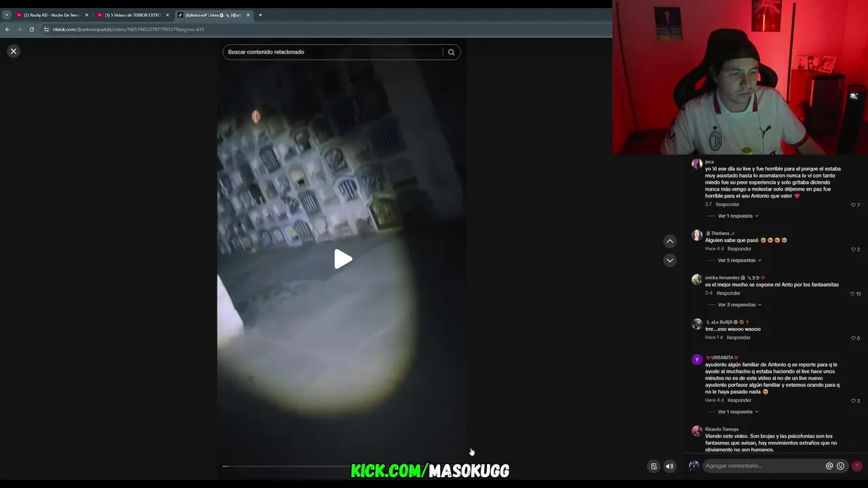Like URBANITA's comment with the heart
Screen dimensions: 868x488
(854, 401)
